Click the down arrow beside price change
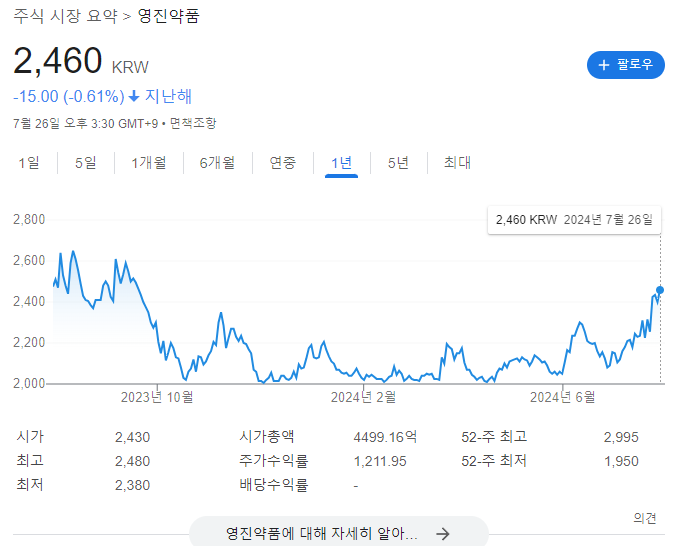 (134, 96)
